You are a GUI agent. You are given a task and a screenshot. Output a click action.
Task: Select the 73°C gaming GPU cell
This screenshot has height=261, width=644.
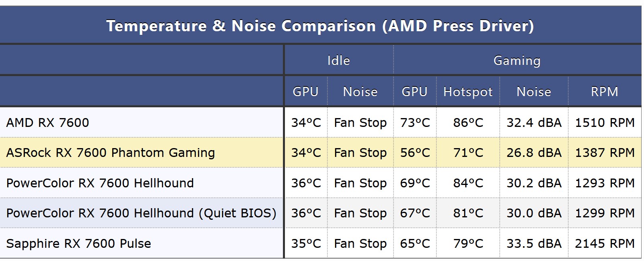[x=415, y=122]
